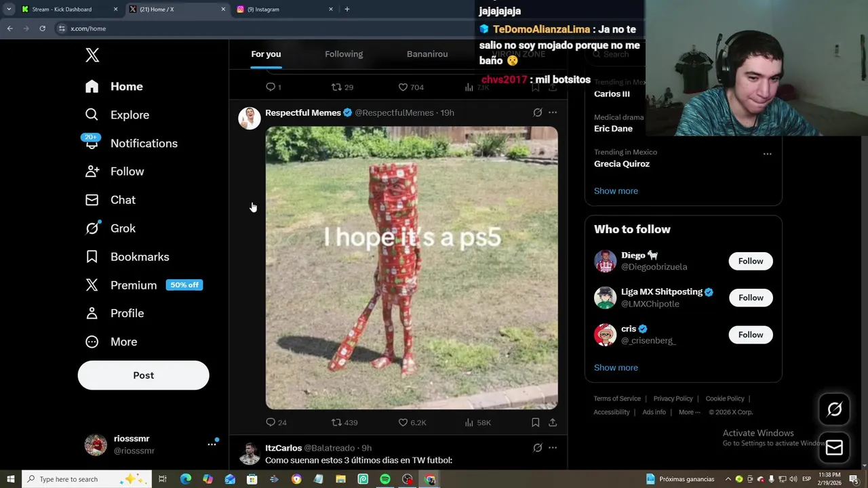868x488 pixels.
Task: Show more trending topics
Action: coord(616,191)
